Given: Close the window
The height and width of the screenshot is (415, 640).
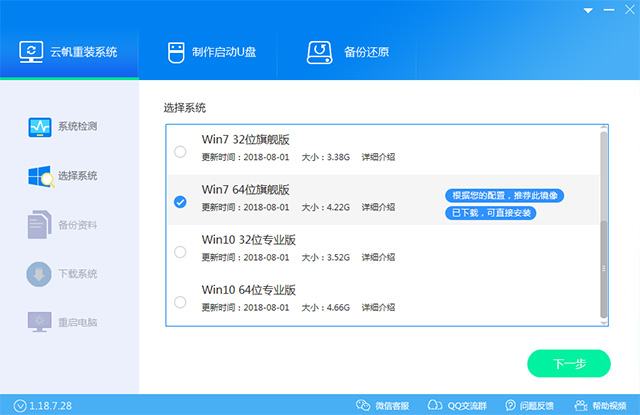Looking at the screenshot, I should (630, 10).
